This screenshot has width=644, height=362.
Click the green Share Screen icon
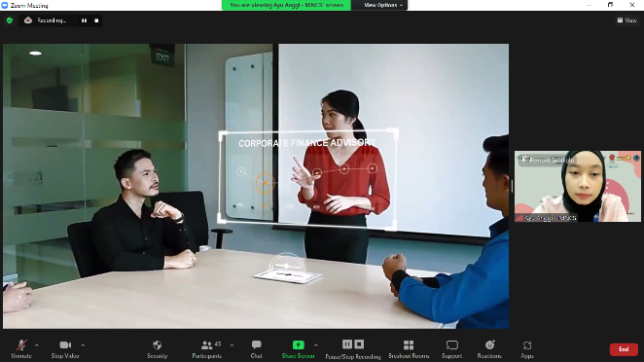pyautogui.click(x=299, y=345)
